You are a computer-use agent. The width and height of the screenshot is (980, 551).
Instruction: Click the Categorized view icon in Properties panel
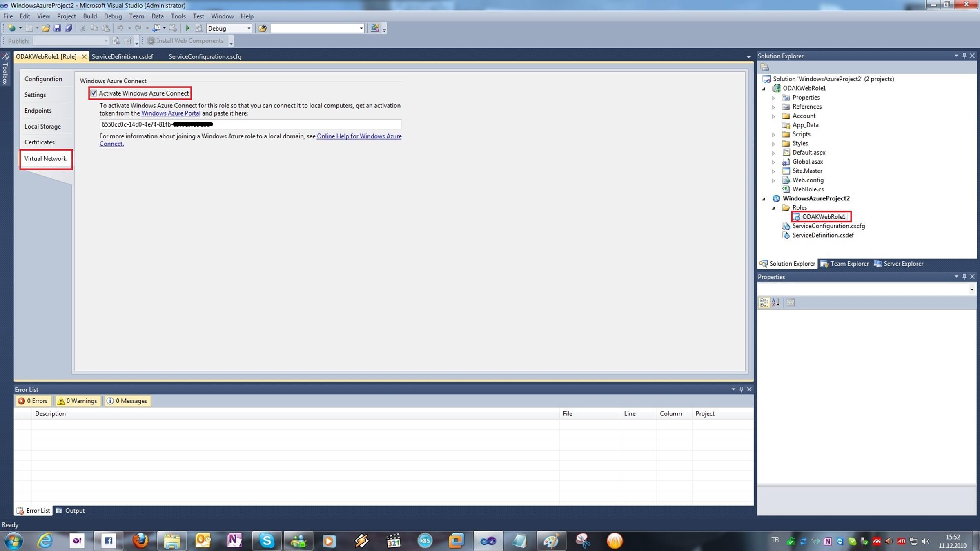tap(764, 302)
